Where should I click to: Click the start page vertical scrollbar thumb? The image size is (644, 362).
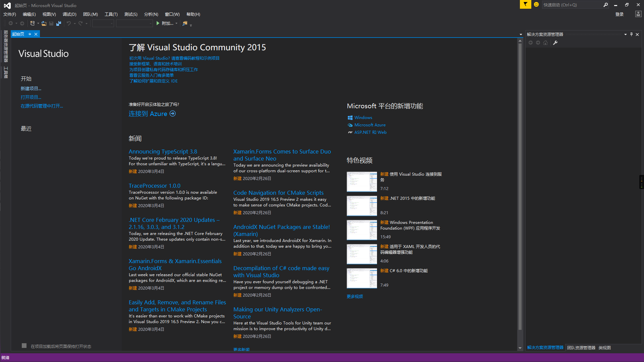click(x=520, y=186)
